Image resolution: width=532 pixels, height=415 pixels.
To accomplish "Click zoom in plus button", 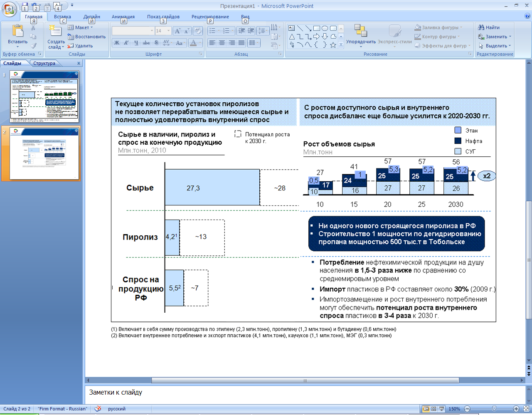I will tap(516, 409).
